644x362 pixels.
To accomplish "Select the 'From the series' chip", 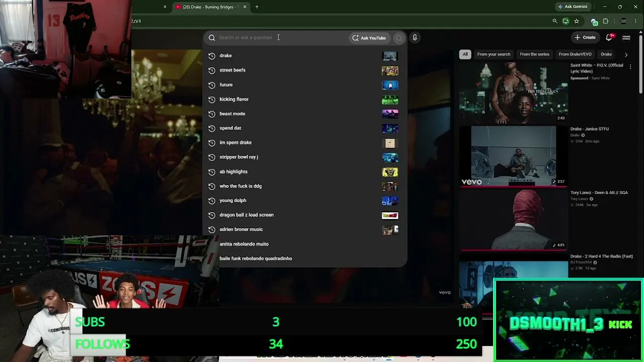I will [534, 54].
